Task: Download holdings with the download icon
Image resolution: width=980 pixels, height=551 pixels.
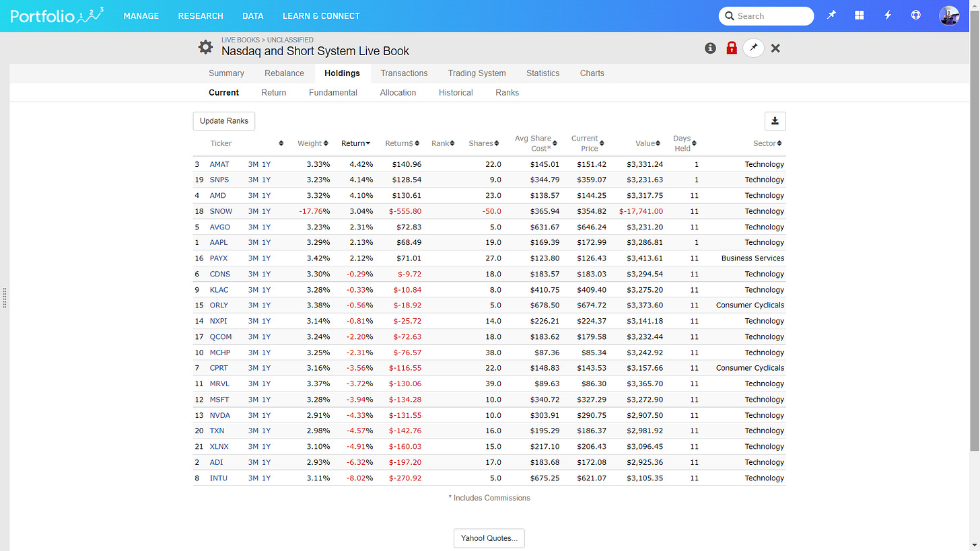Action: click(x=775, y=121)
